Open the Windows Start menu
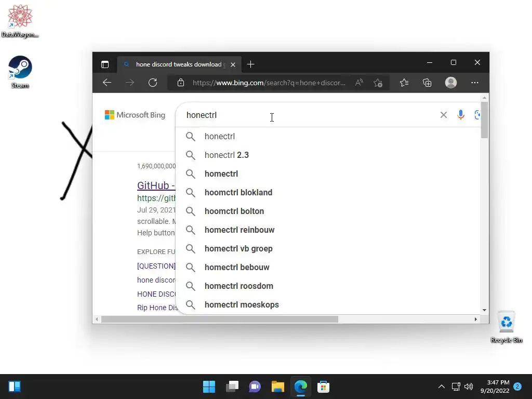Image resolution: width=532 pixels, height=399 pixels. (209, 387)
